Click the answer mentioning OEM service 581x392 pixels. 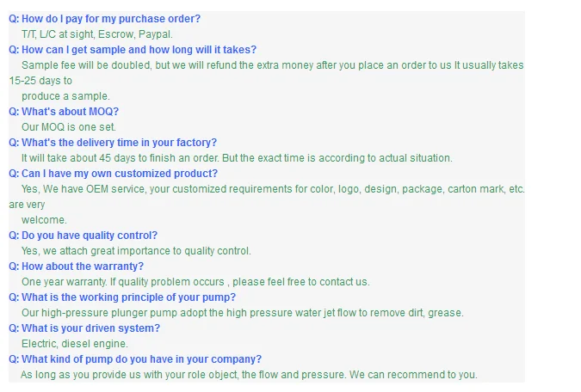(x=273, y=189)
